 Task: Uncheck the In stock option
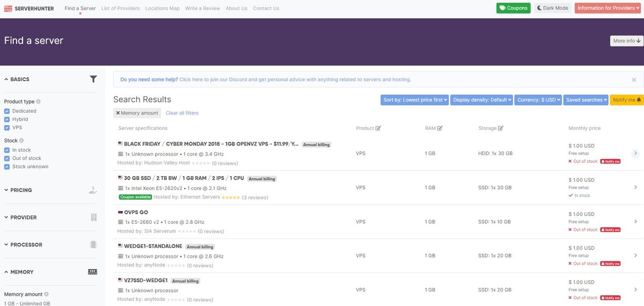click(7, 150)
